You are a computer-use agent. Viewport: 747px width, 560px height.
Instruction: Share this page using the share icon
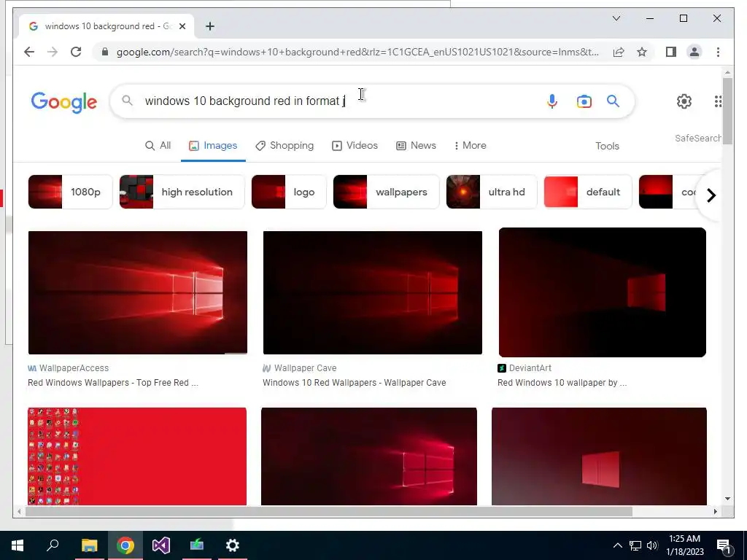pos(619,52)
